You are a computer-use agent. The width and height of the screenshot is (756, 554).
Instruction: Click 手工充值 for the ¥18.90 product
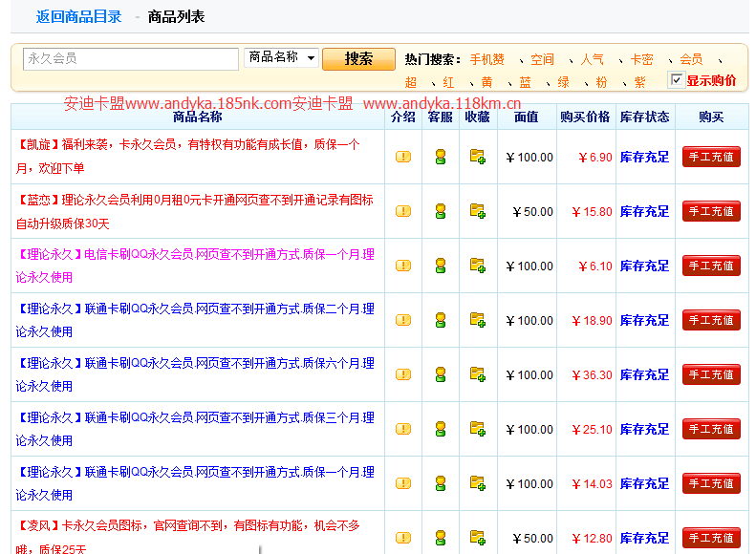711,320
